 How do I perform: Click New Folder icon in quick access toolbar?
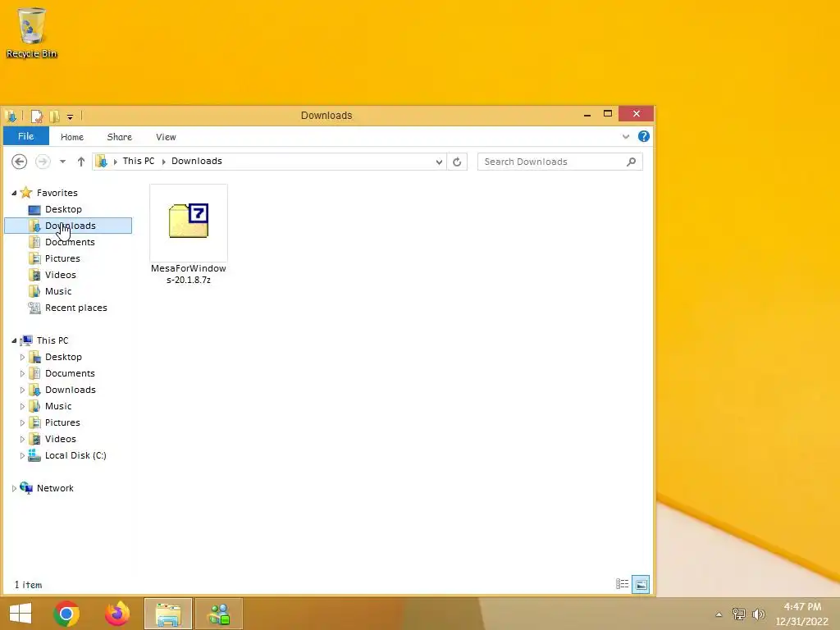(54, 116)
